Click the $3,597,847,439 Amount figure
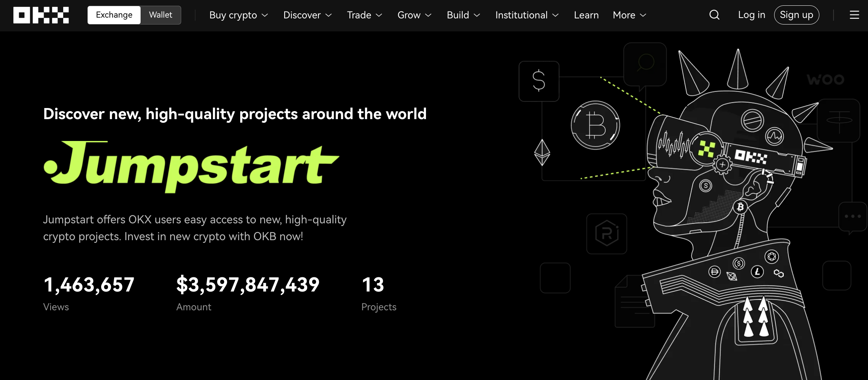The width and height of the screenshot is (868, 380). (248, 285)
